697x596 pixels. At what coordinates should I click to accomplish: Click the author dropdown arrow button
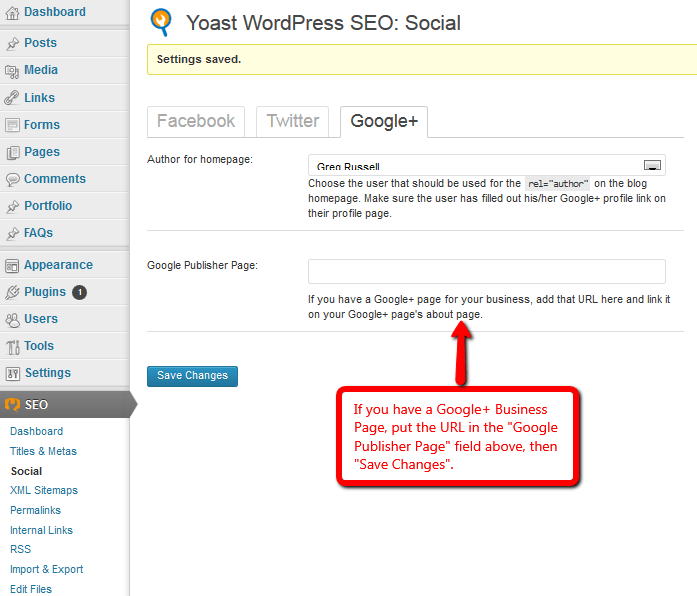pos(652,165)
